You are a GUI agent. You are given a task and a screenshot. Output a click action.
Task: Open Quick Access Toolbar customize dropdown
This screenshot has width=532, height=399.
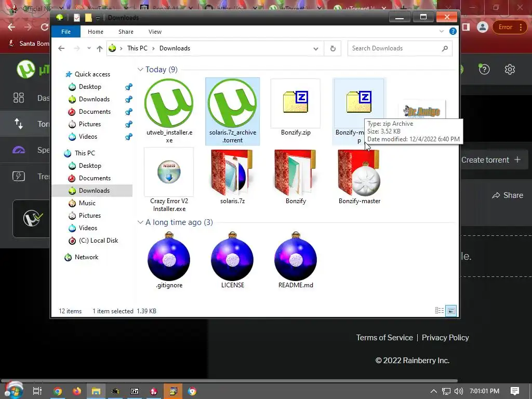coord(98,18)
